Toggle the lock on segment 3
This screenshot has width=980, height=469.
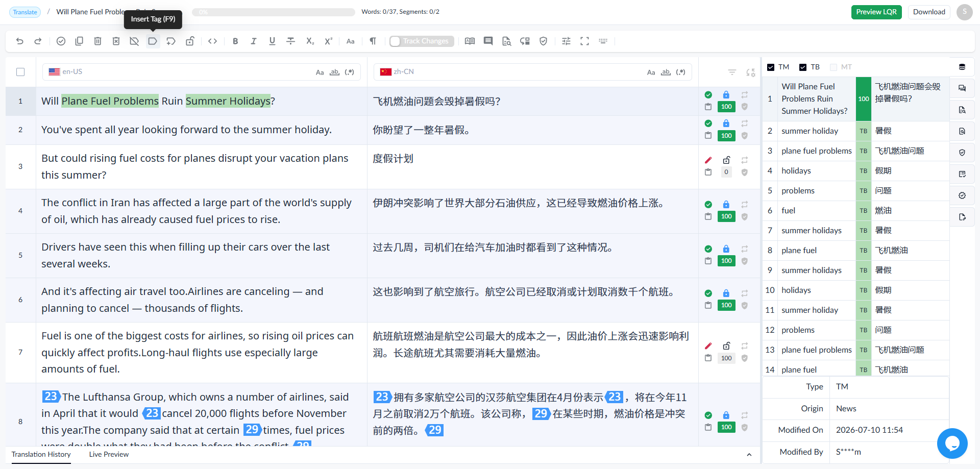click(x=726, y=160)
